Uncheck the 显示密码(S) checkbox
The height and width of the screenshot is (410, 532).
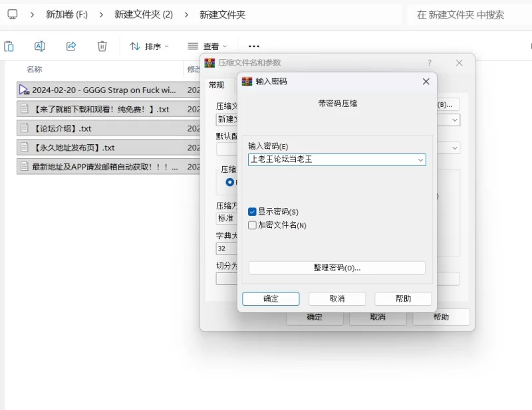(x=252, y=212)
